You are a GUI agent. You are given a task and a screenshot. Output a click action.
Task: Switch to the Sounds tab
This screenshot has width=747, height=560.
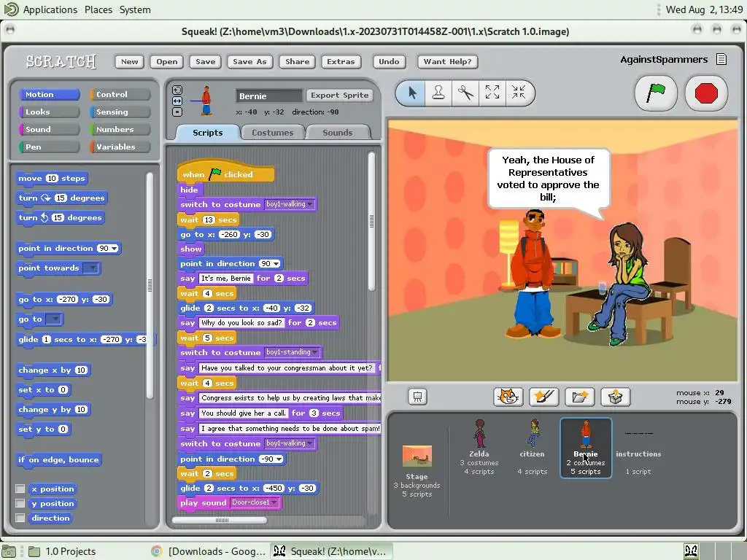(337, 133)
